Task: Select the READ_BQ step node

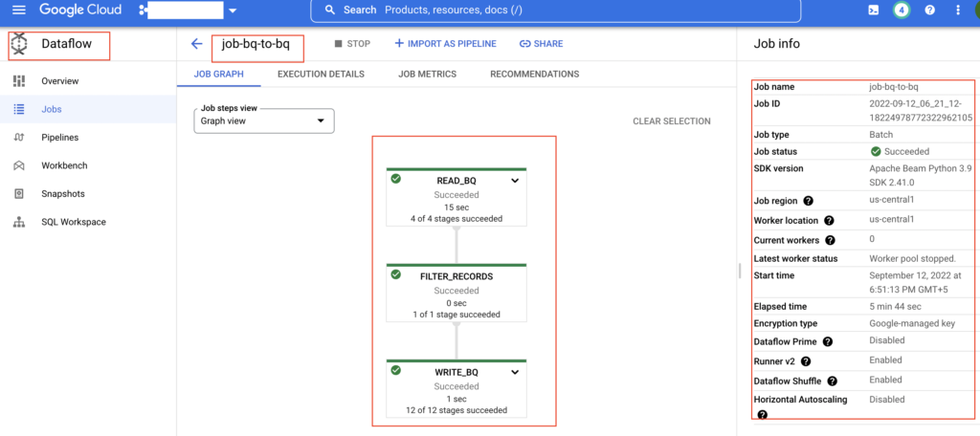Action: point(457,197)
